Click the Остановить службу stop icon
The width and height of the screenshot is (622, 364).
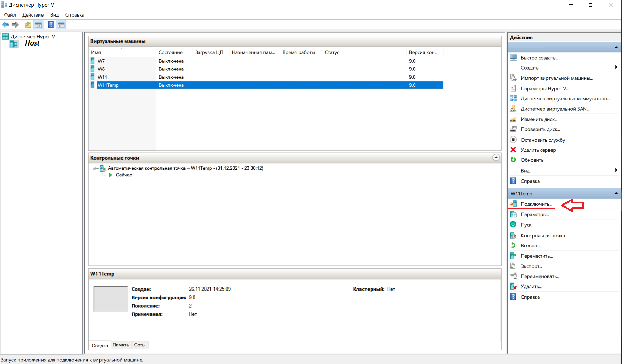(513, 140)
